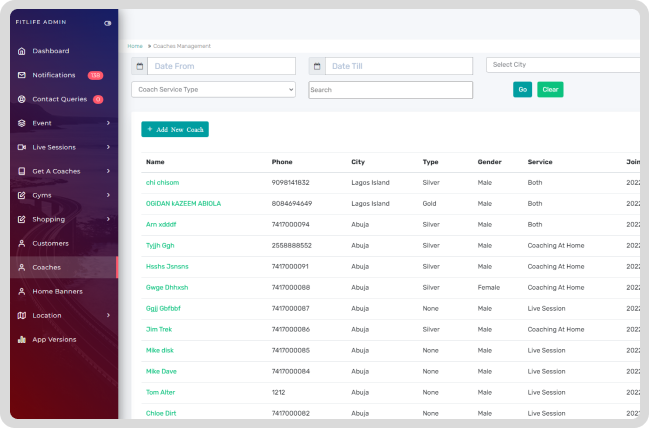Click the Service column header

[540, 162]
